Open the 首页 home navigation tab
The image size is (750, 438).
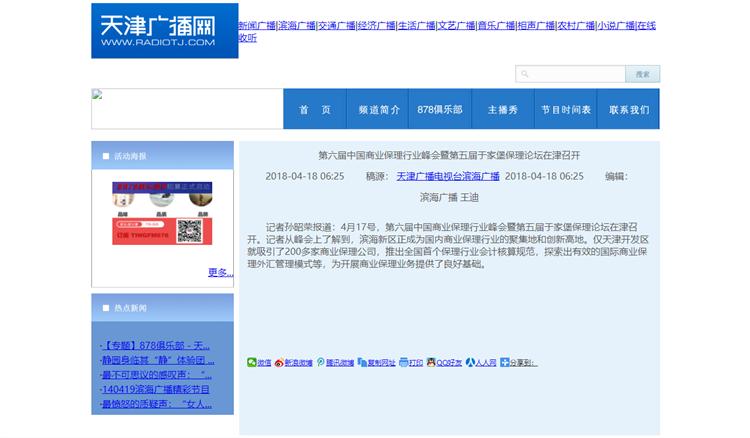314,110
